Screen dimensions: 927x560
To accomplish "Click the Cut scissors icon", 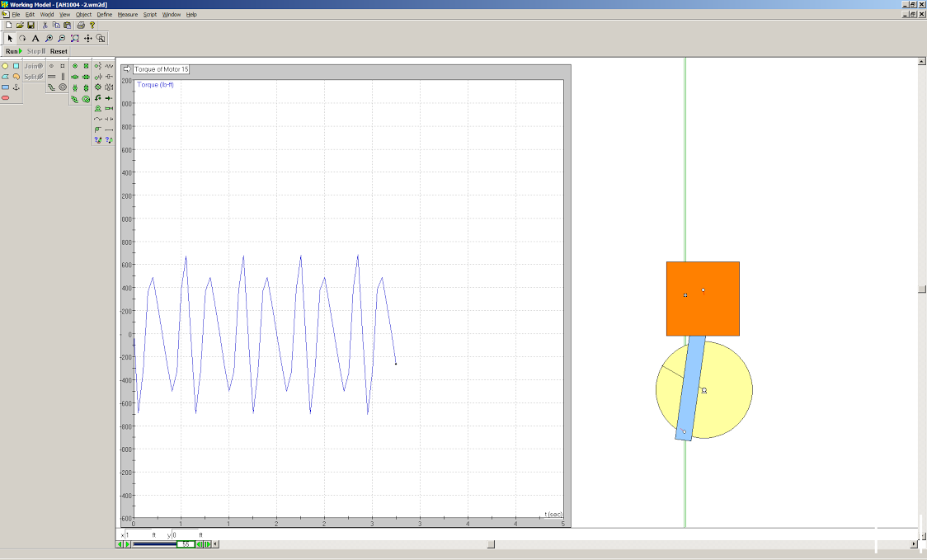I will pos(45,26).
